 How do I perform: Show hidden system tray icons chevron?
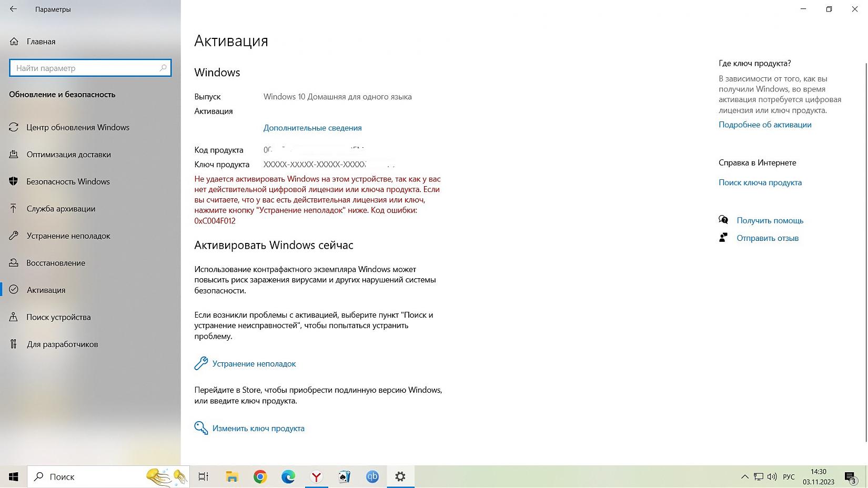[x=744, y=477]
